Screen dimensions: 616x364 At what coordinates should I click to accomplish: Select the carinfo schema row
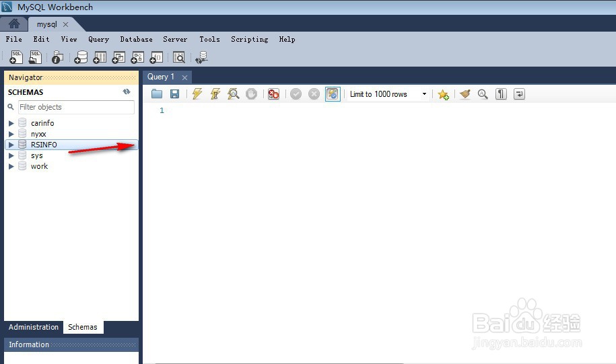[71, 123]
